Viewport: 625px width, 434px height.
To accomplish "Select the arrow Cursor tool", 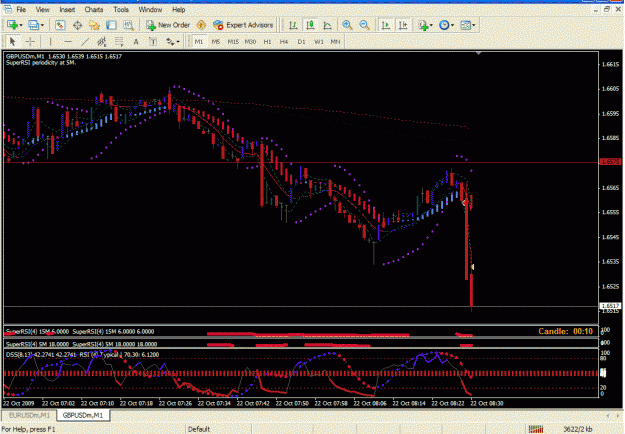I will pos(12,41).
